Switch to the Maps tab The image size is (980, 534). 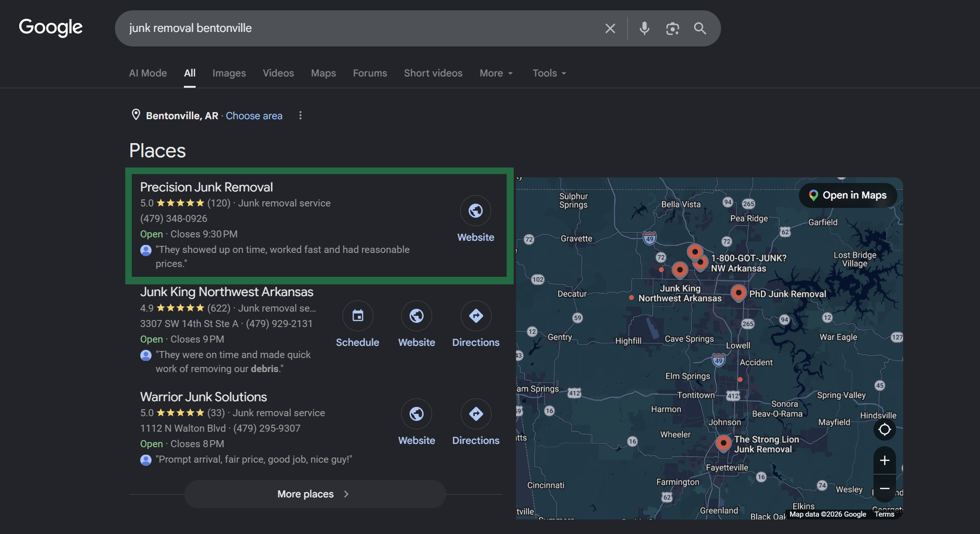[x=323, y=73]
